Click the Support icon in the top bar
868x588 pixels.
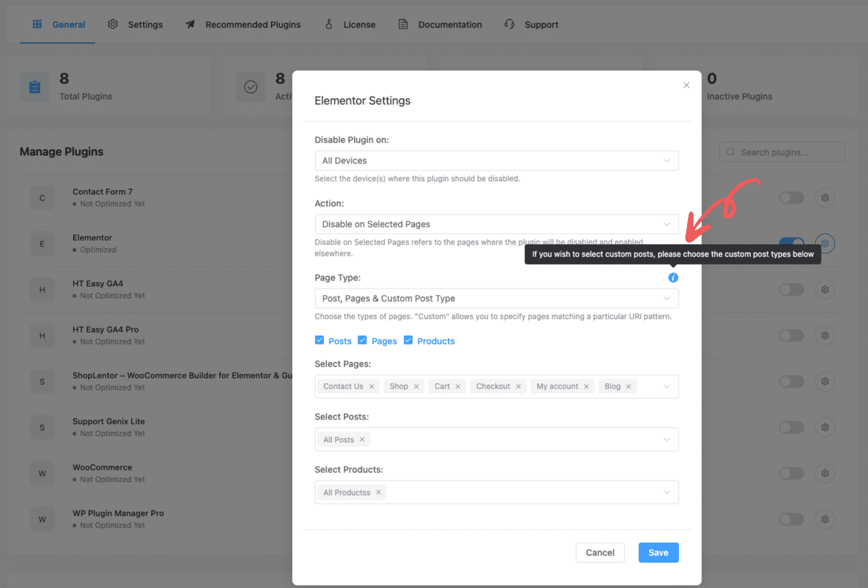point(509,24)
